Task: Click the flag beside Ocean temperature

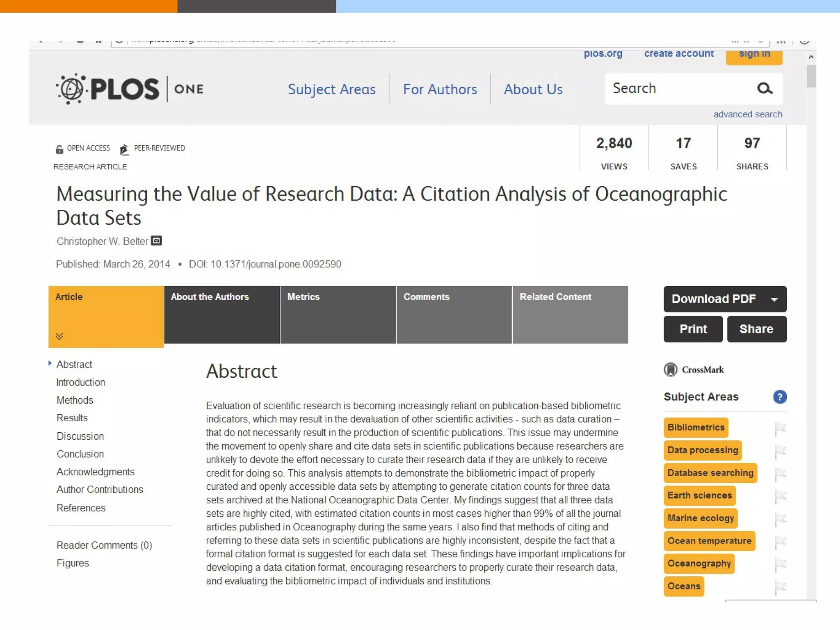Action: tap(780, 542)
